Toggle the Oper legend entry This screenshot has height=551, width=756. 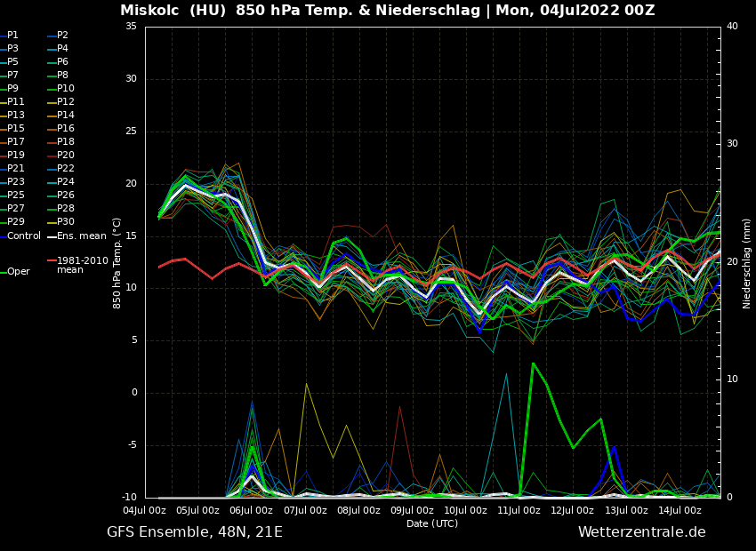click(18, 272)
